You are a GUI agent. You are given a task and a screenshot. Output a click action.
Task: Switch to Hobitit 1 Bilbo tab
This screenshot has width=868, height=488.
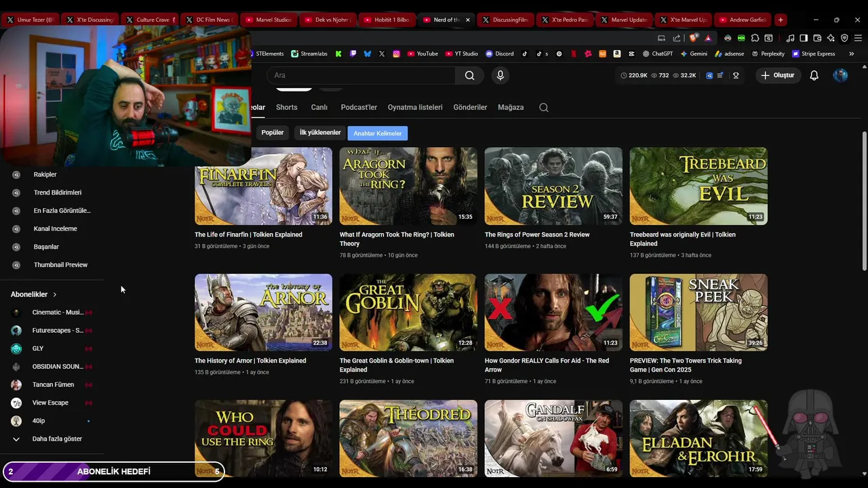click(x=387, y=20)
